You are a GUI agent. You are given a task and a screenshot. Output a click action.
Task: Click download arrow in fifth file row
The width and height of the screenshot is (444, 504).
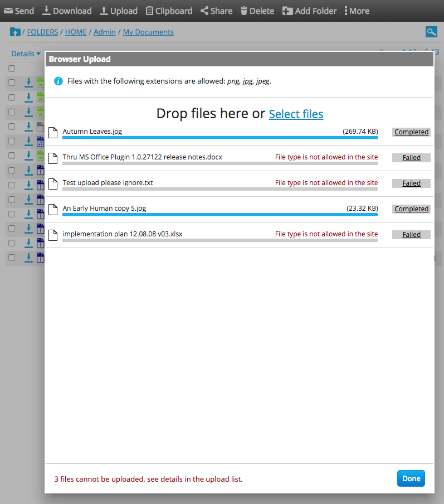[x=28, y=141]
